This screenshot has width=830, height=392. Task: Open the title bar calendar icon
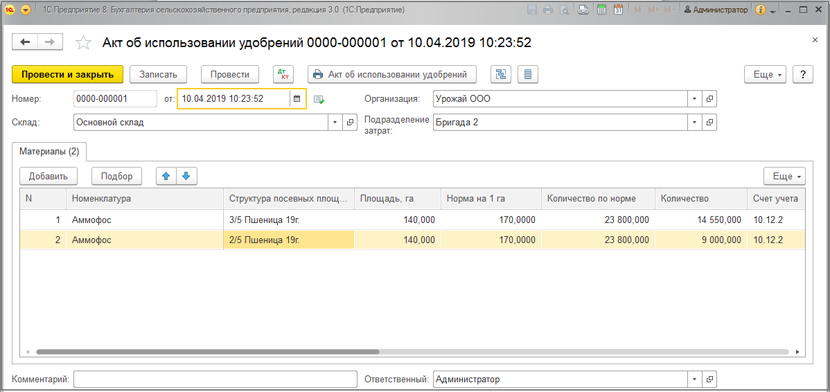(x=618, y=10)
